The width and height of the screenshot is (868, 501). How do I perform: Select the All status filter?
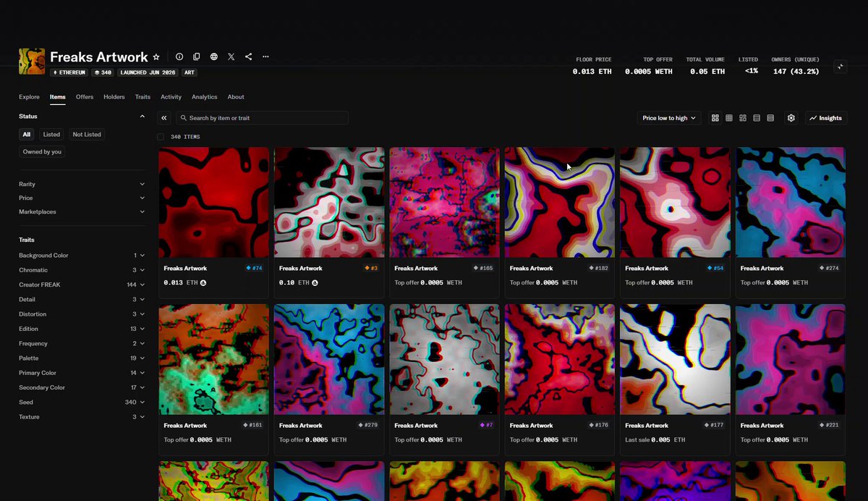coord(27,135)
